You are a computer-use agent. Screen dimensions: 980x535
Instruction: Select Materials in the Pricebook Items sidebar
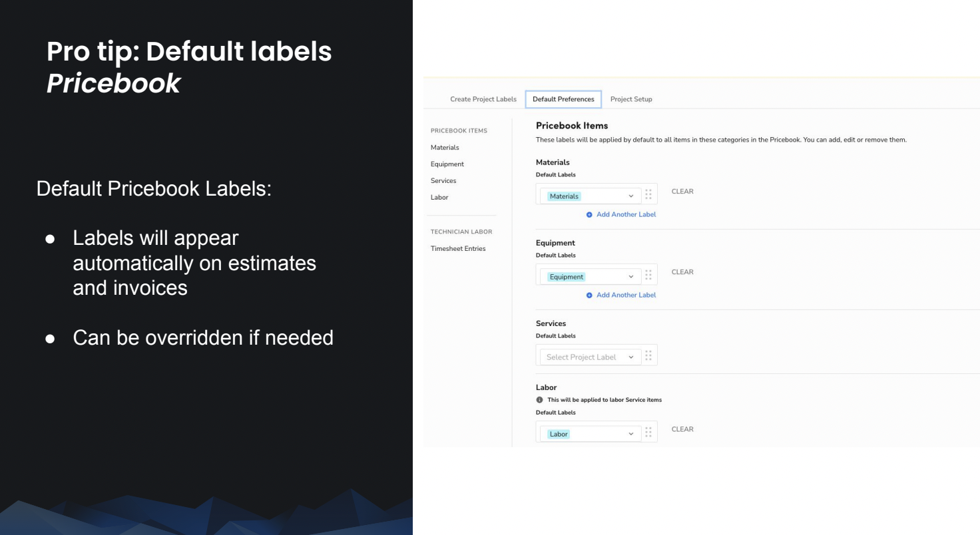point(444,147)
